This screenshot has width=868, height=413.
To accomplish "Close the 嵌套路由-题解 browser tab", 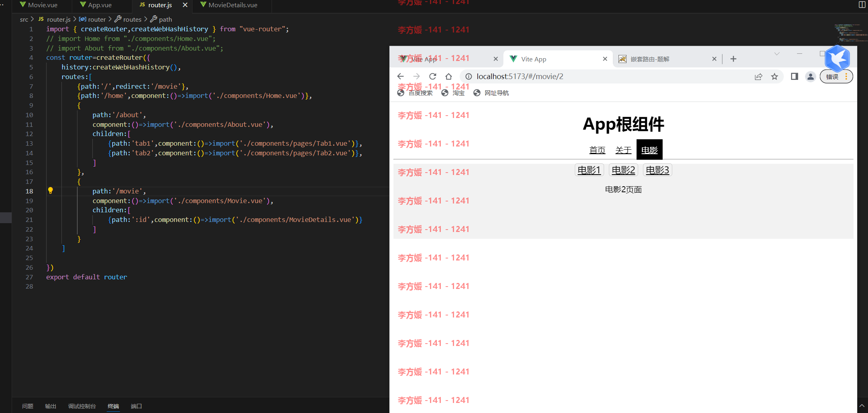I will (x=714, y=59).
